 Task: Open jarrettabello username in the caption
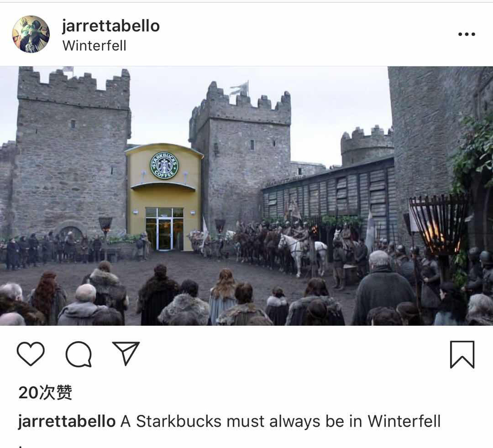tap(67, 421)
